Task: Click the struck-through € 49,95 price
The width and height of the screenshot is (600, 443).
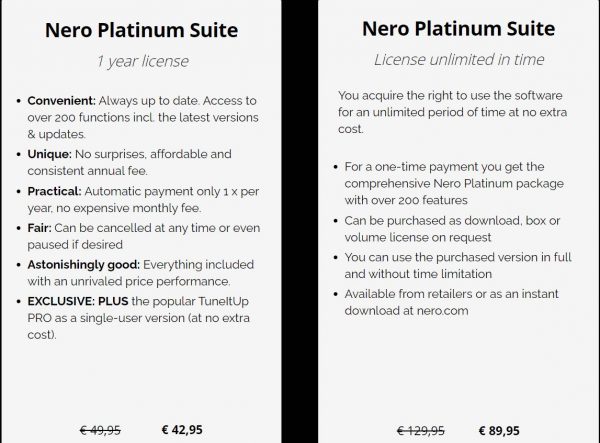Action: pos(100,430)
